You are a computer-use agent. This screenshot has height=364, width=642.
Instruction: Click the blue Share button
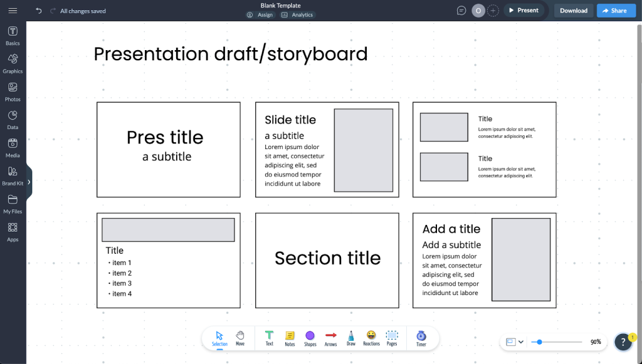pyautogui.click(x=616, y=10)
